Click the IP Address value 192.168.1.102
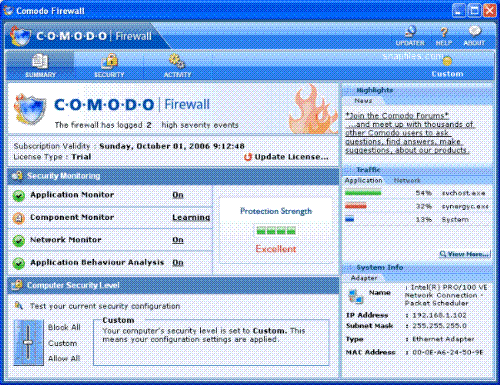Image resolution: width=500 pixels, height=385 pixels. (439, 315)
